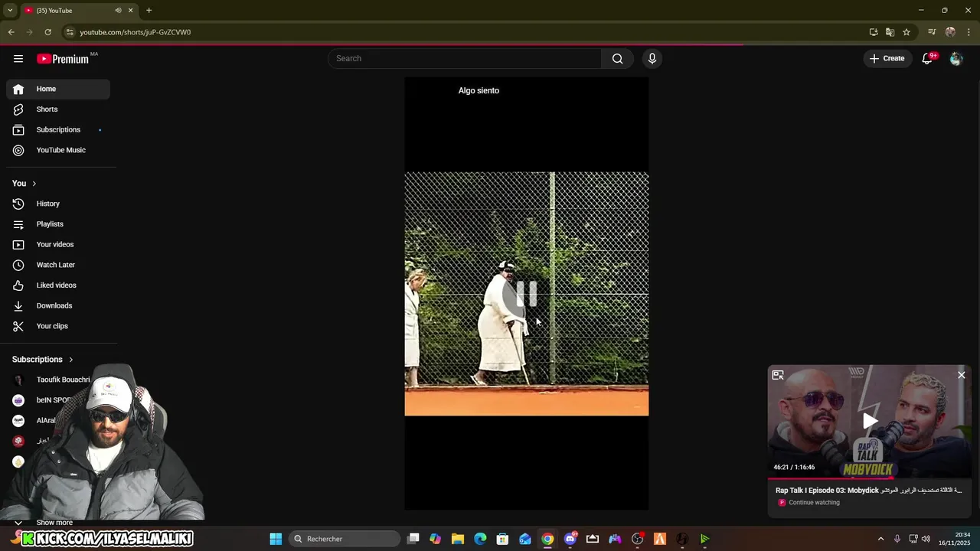Click the Rechercher taskbar search box
980x551 pixels.
coord(345,539)
